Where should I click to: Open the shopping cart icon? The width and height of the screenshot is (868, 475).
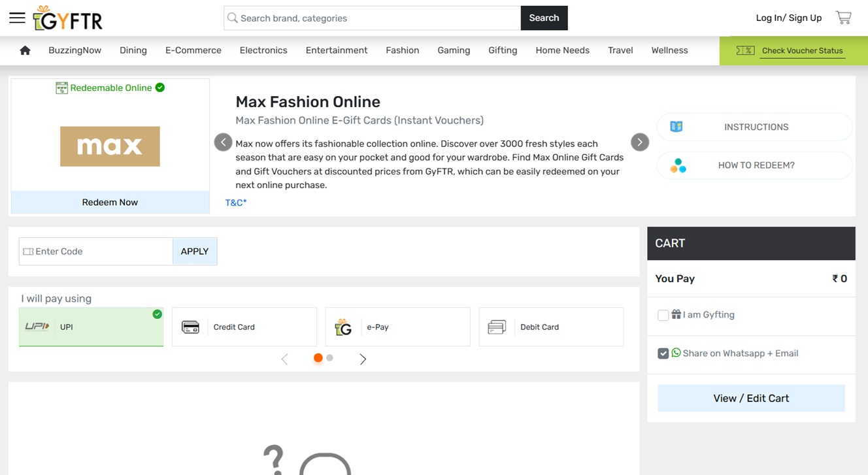pos(843,18)
